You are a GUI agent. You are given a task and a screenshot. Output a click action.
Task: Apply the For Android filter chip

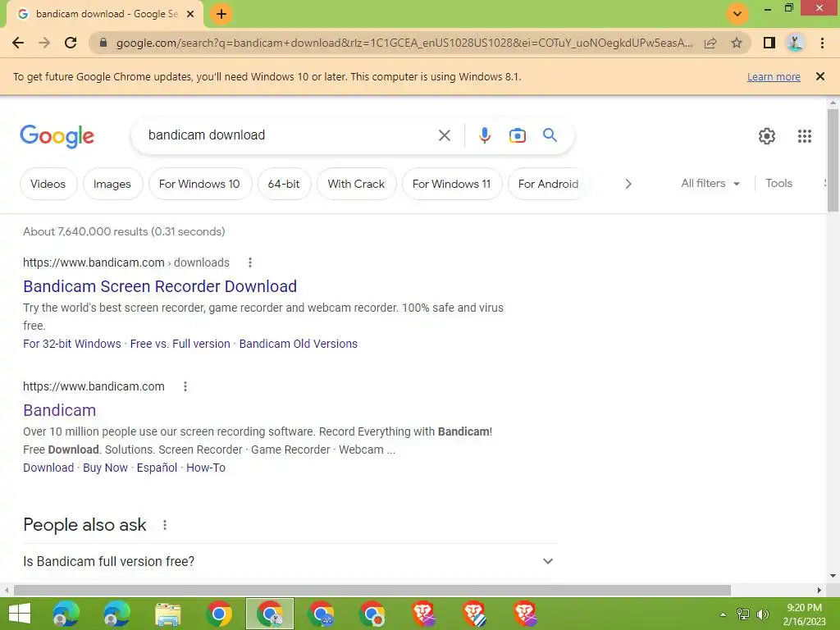[548, 184]
